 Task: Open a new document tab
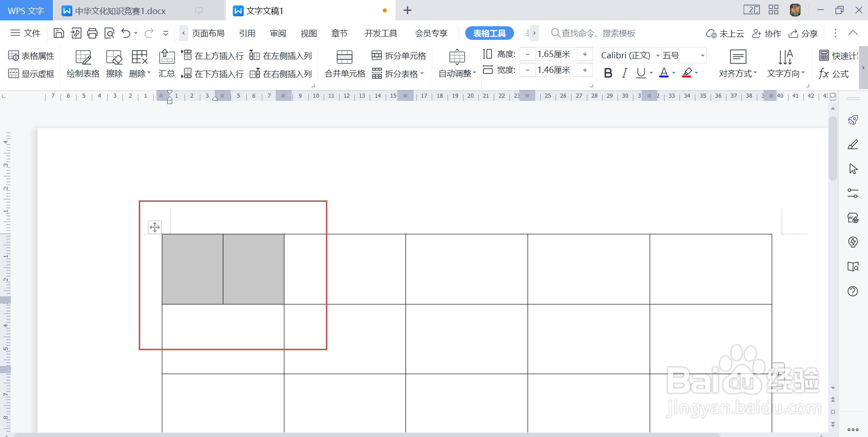pyautogui.click(x=407, y=10)
